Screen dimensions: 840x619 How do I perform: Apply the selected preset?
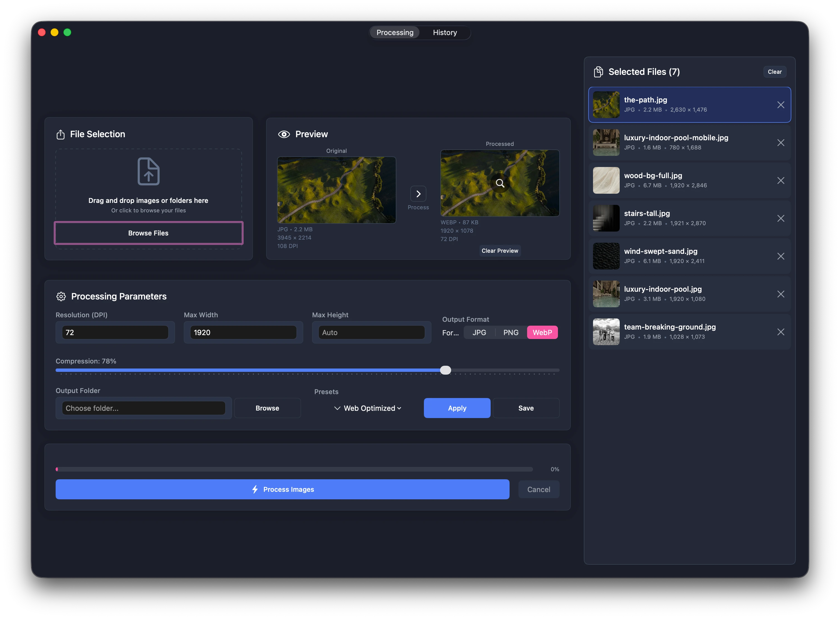point(457,408)
